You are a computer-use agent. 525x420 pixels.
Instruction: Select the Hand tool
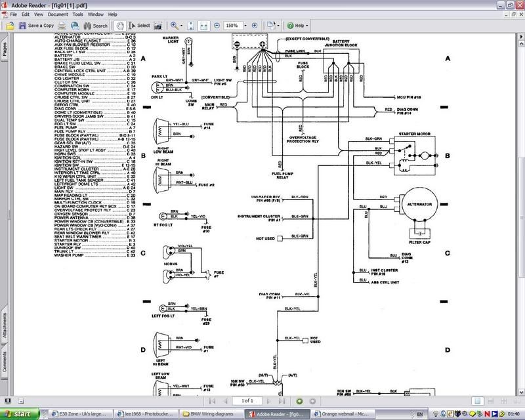[x=120, y=26]
